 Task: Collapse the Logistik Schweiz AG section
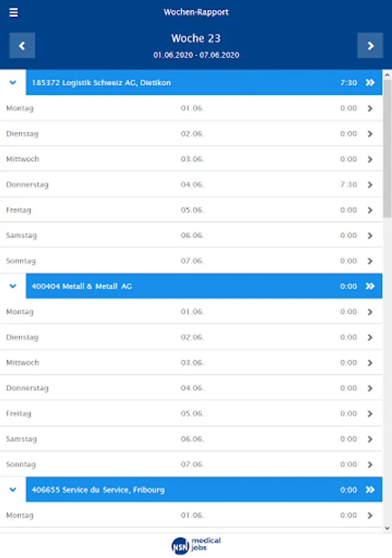13,82
